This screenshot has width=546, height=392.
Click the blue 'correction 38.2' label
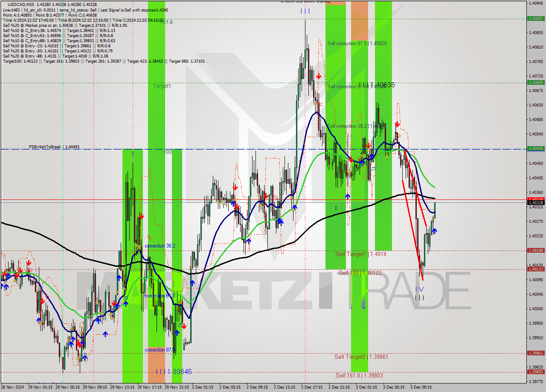160,246
